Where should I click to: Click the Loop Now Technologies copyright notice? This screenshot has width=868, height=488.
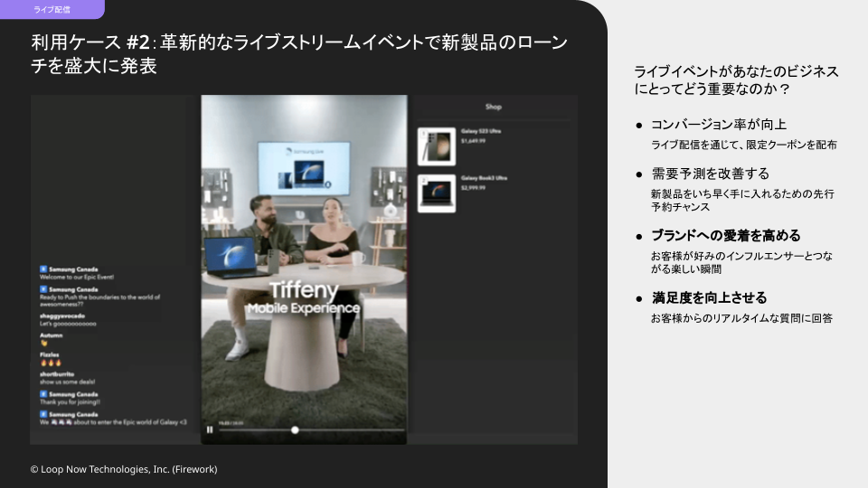124,469
